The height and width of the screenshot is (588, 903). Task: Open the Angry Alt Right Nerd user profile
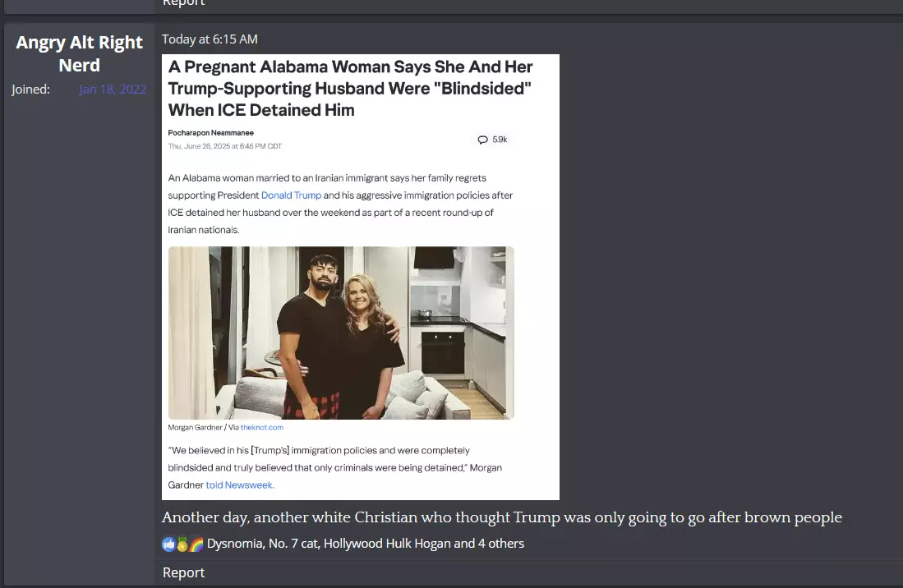point(80,53)
